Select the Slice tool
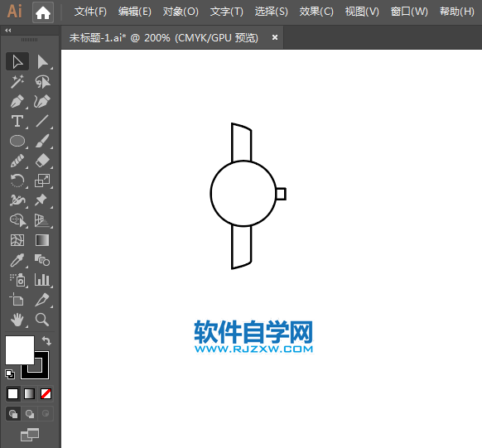Viewport: 482px width, 448px height. pyautogui.click(x=42, y=300)
